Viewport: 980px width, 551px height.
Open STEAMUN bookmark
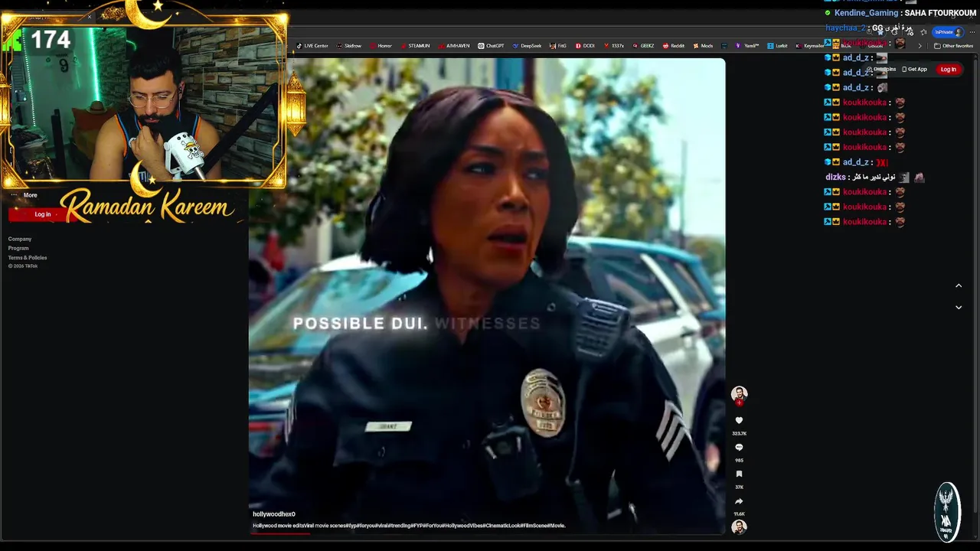415,46
